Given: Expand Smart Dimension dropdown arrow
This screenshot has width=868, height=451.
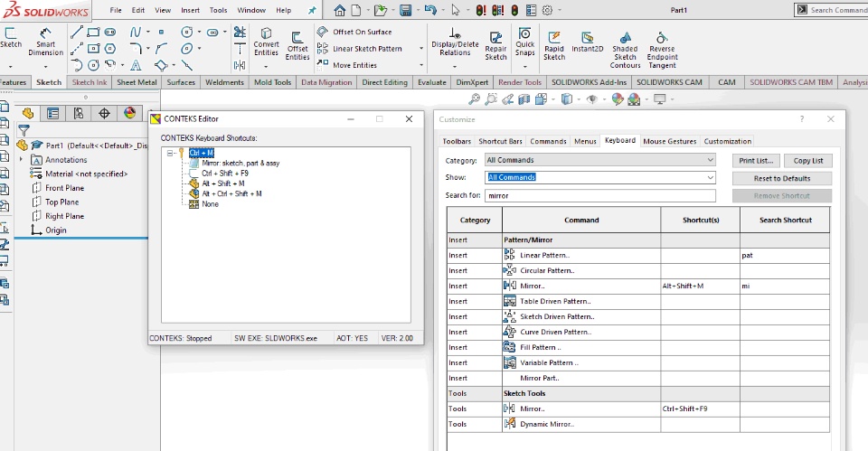Looking at the screenshot, I should [45, 66].
